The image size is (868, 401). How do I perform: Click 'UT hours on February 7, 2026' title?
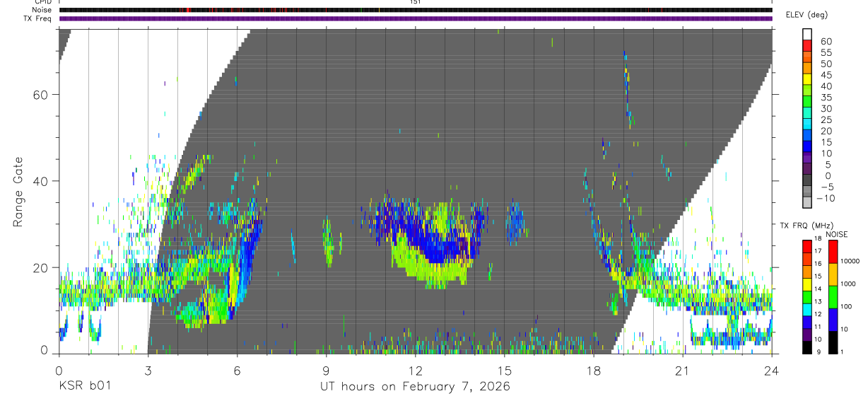(x=416, y=386)
